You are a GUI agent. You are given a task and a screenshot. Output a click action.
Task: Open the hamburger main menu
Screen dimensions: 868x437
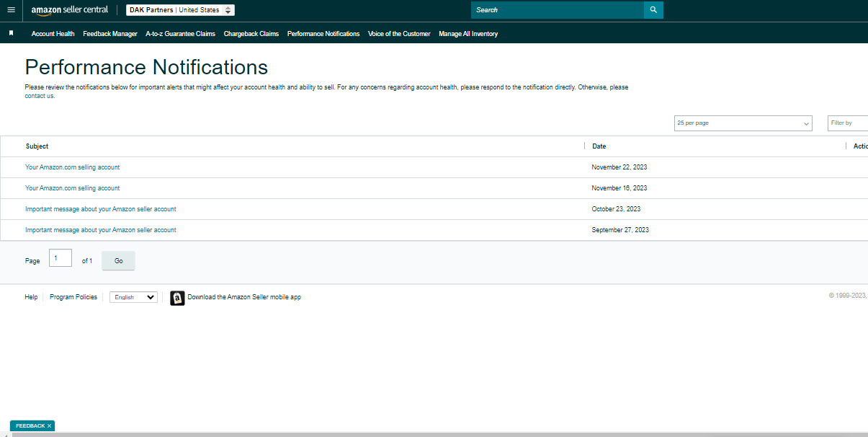(x=11, y=10)
